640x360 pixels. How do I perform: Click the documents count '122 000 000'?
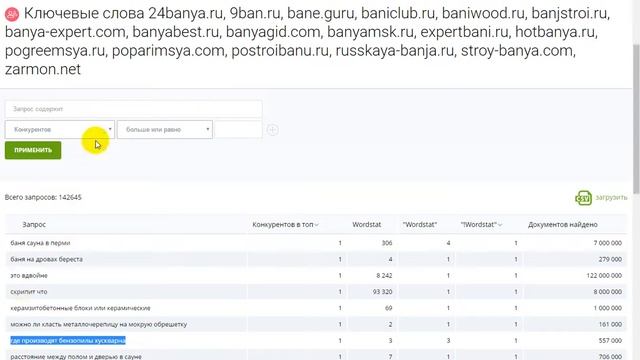604,276
